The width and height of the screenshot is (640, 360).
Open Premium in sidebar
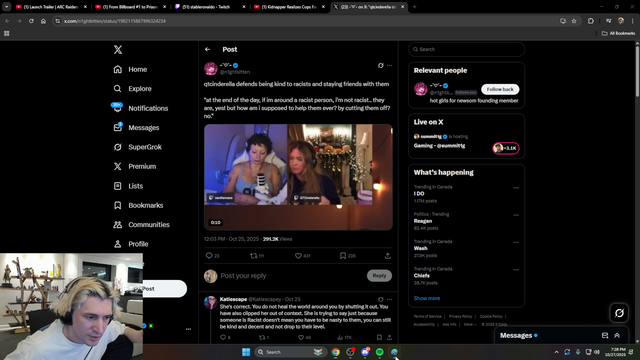134,167
